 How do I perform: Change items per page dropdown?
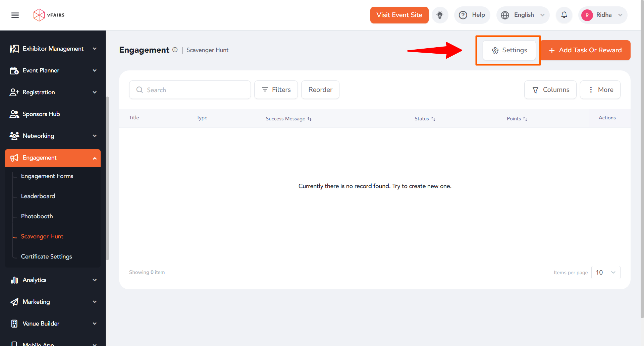click(x=605, y=273)
